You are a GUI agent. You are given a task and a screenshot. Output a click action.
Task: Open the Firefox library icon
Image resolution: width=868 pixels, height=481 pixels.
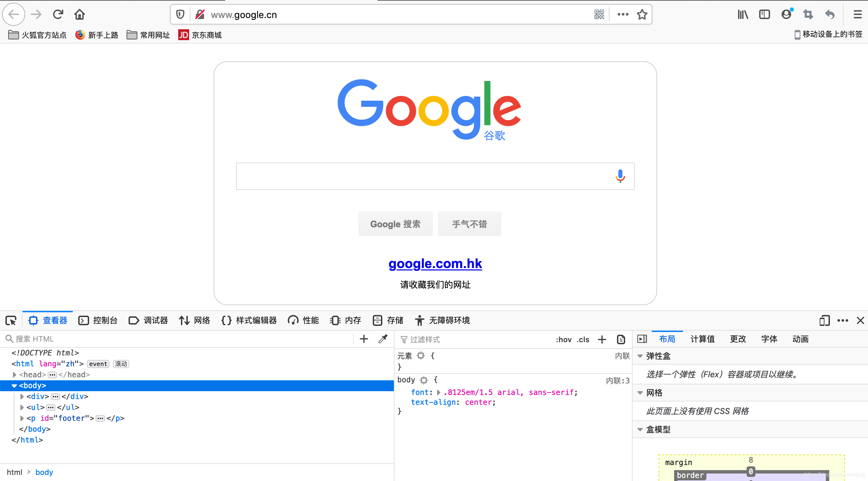click(743, 15)
